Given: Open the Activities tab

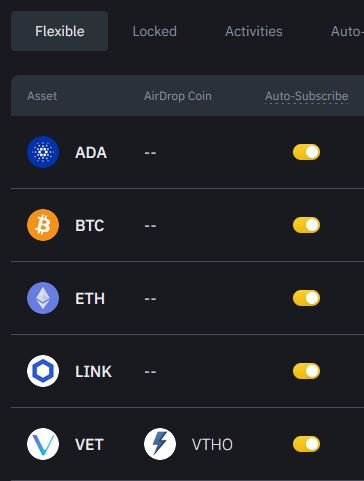Looking at the screenshot, I should [254, 31].
